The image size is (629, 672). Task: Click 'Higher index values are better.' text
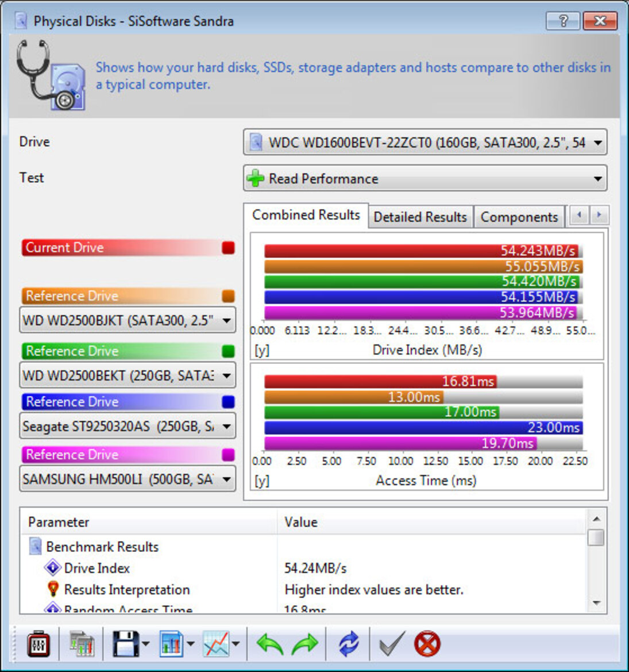[x=374, y=590]
